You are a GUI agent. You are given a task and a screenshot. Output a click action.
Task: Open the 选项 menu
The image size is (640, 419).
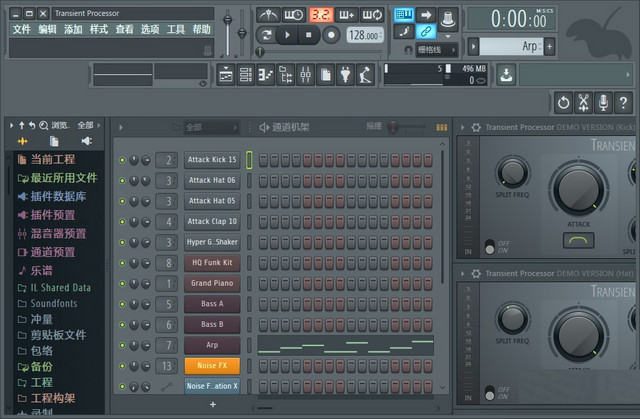pyautogui.click(x=150, y=29)
